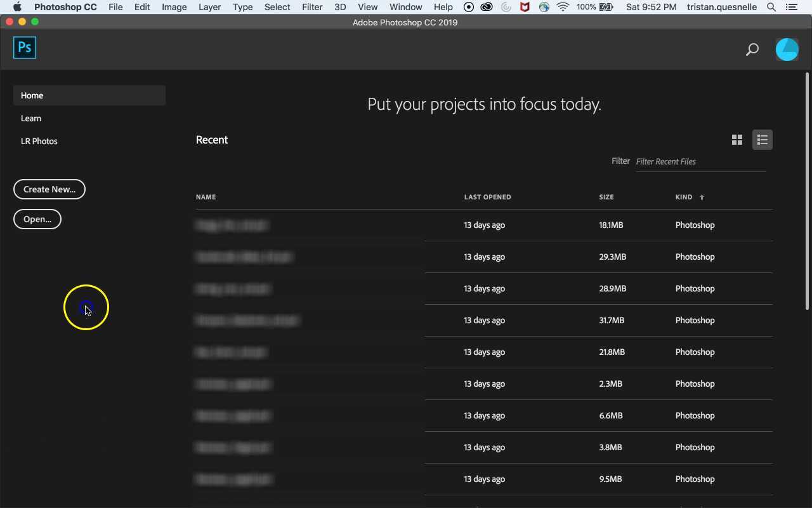Switch to grid view of recent files

[737, 140]
